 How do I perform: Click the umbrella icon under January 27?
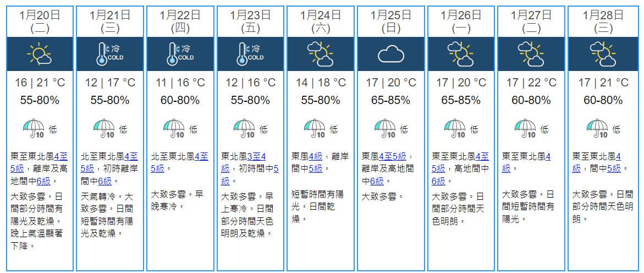click(526, 129)
